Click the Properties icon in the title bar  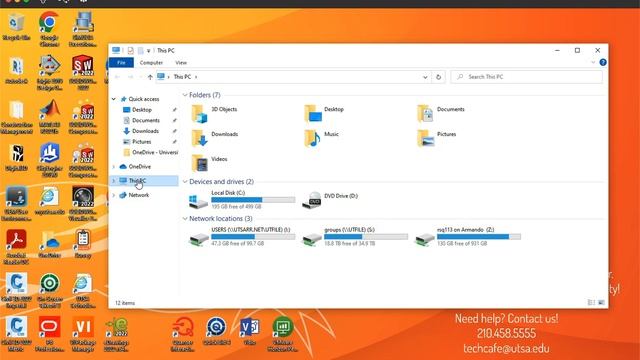tap(130, 51)
